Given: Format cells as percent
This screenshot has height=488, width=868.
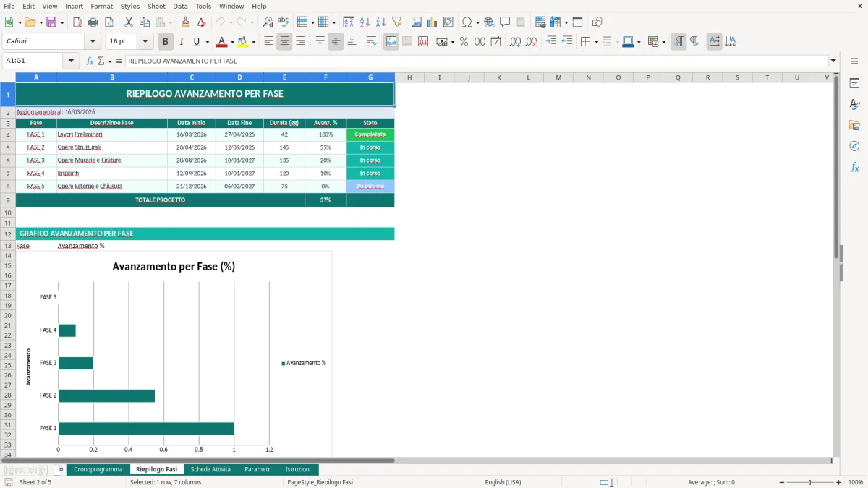Looking at the screenshot, I should (x=464, y=42).
